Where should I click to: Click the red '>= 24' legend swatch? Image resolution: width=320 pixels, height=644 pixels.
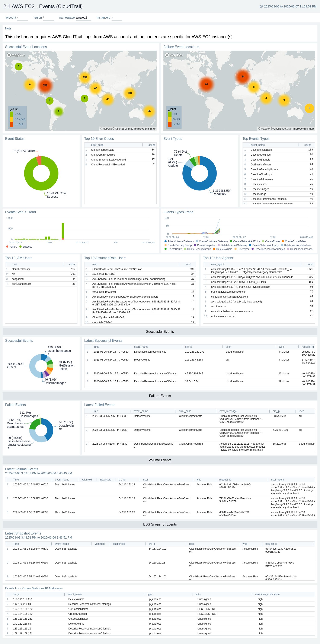point(170,124)
